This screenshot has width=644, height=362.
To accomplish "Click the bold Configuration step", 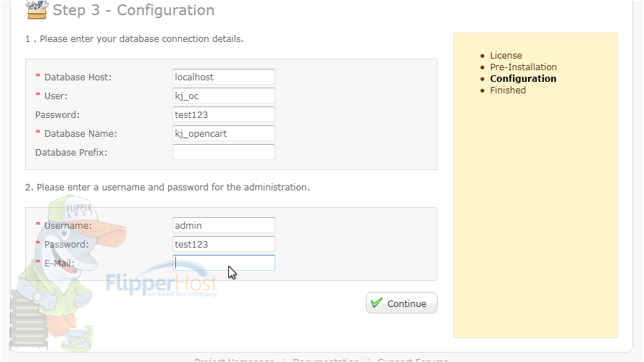I will [x=523, y=78].
